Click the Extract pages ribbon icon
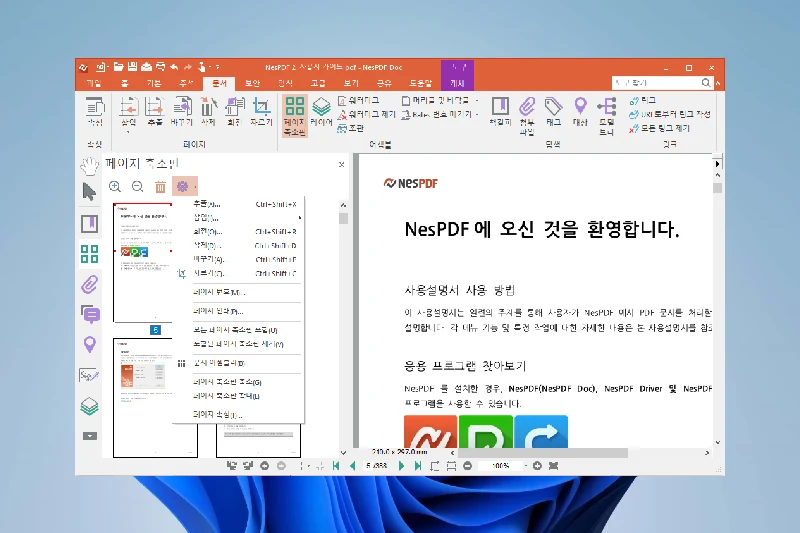 [x=155, y=111]
